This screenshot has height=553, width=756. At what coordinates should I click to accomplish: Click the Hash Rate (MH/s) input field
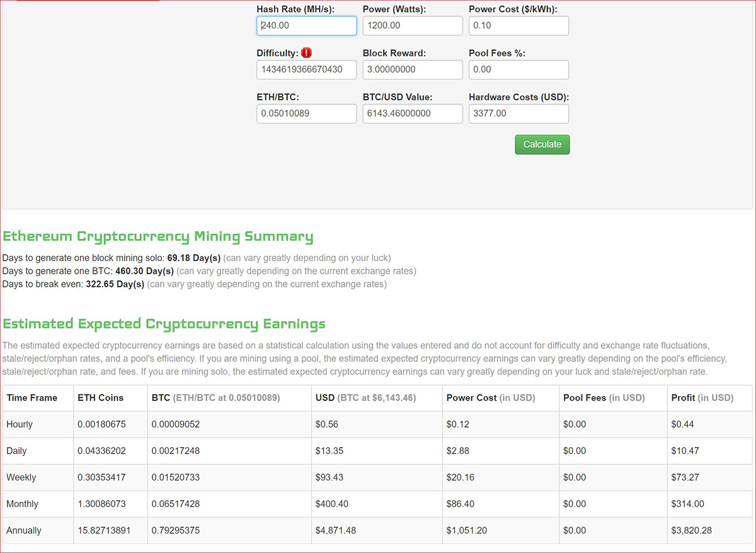point(307,26)
